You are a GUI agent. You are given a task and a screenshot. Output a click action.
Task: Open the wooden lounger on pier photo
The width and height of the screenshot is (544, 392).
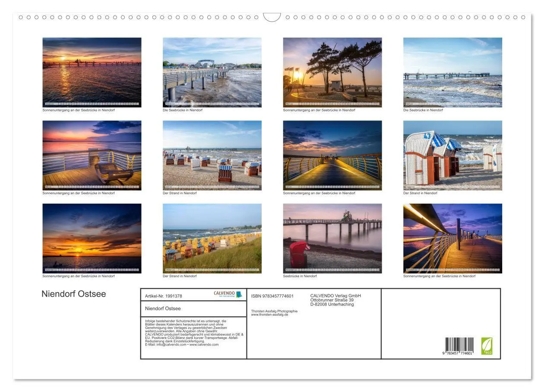[x=92, y=155]
